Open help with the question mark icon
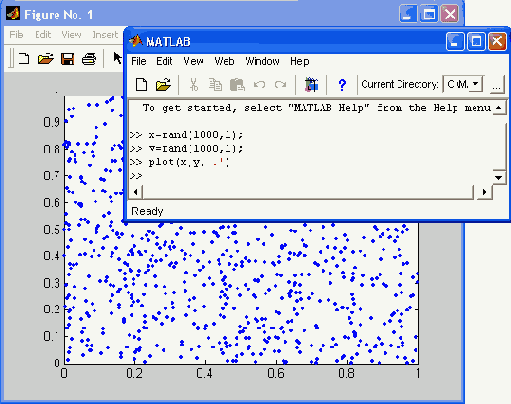 [342, 85]
